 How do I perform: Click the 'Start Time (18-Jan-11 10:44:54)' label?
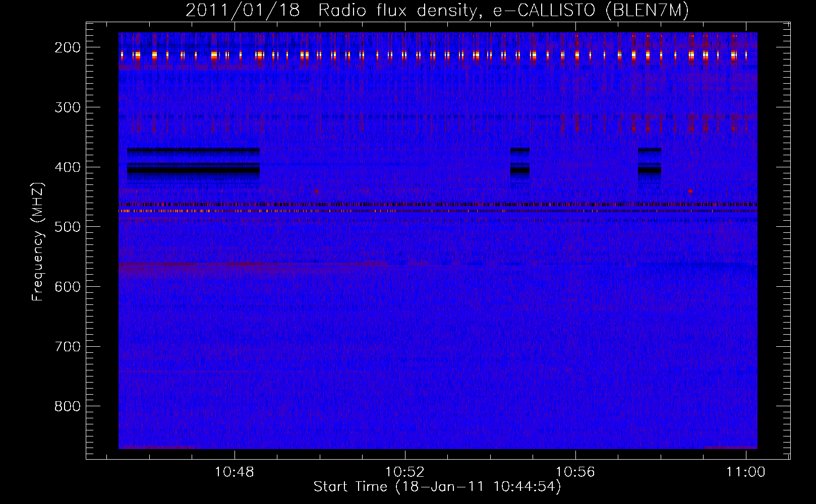(437, 487)
